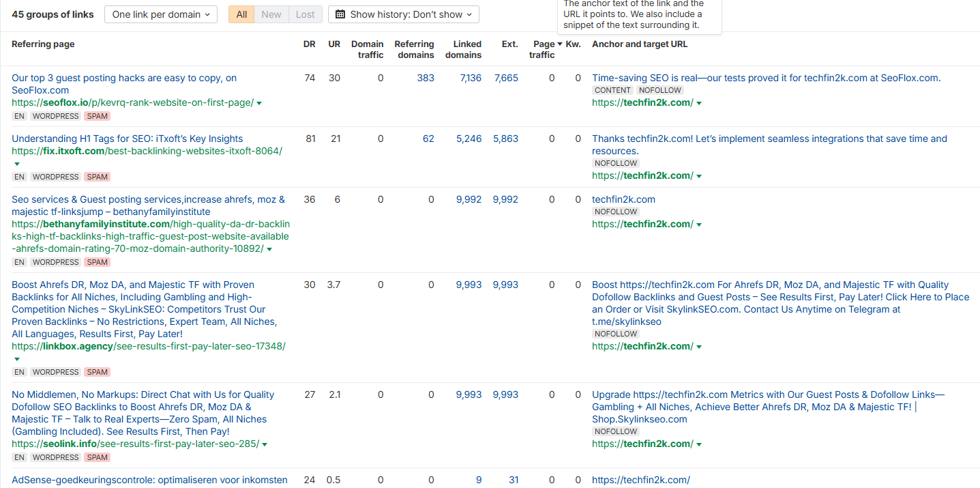Open the bethanyfamilyinstitute Seo services link
The image size is (980, 488).
coord(148,205)
